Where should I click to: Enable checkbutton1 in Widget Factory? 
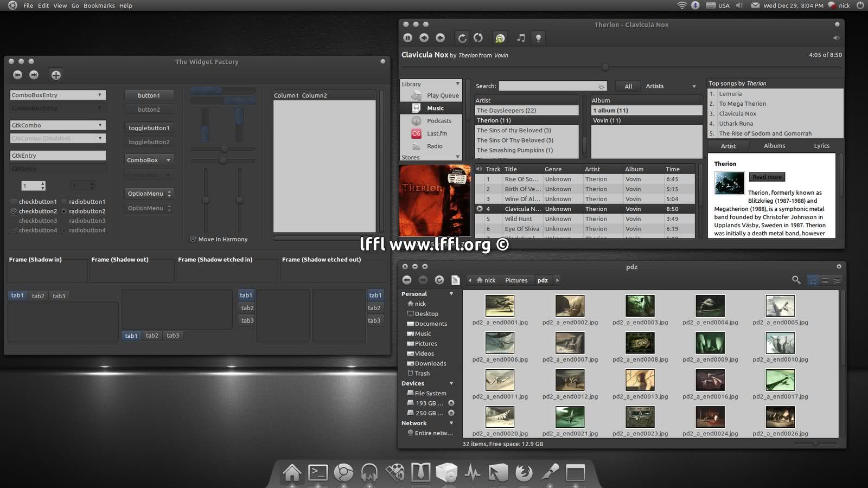14,202
